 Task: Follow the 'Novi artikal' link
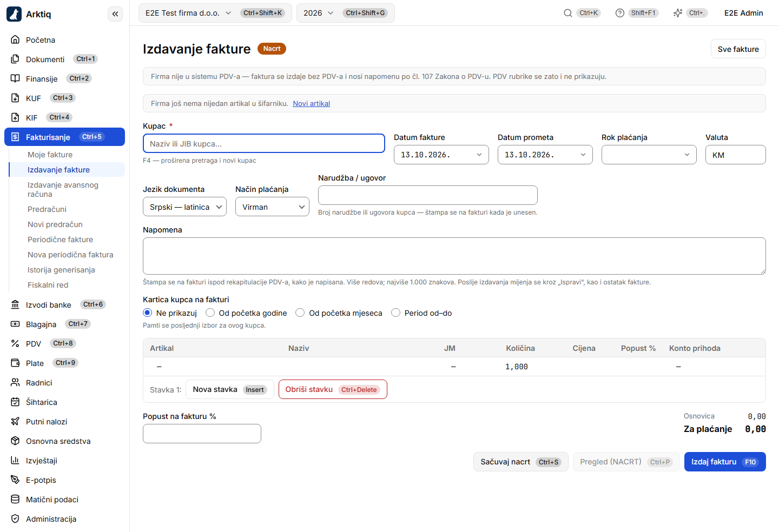click(312, 103)
